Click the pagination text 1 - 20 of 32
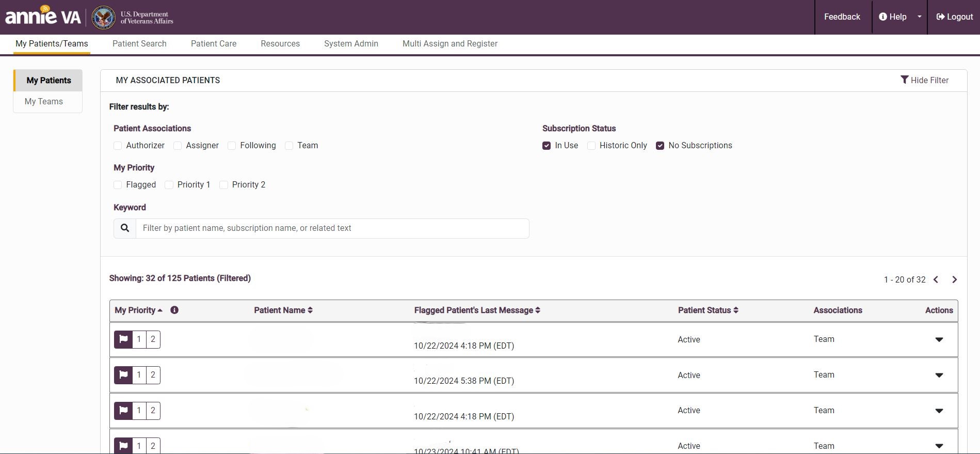Screen dimensions: 980x454 pyautogui.click(x=905, y=280)
